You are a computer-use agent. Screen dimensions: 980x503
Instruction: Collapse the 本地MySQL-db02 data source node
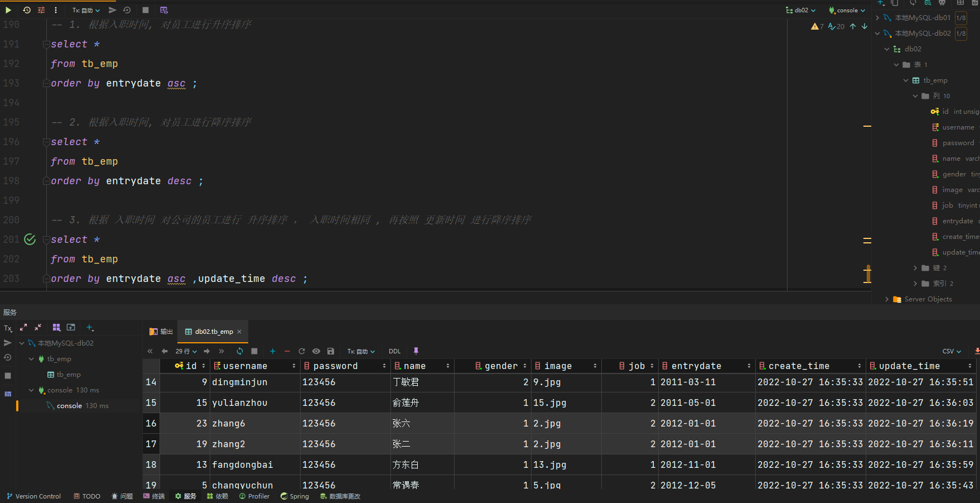(877, 33)
